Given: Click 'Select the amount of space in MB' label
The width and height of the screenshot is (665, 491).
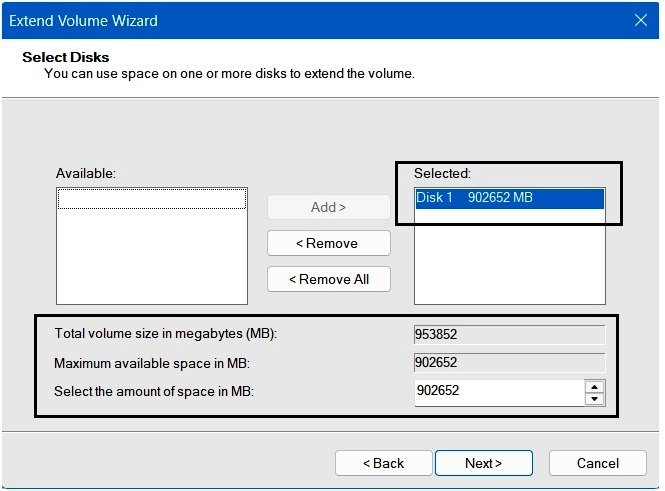Looking at the screenshot, I should [154, 391].
